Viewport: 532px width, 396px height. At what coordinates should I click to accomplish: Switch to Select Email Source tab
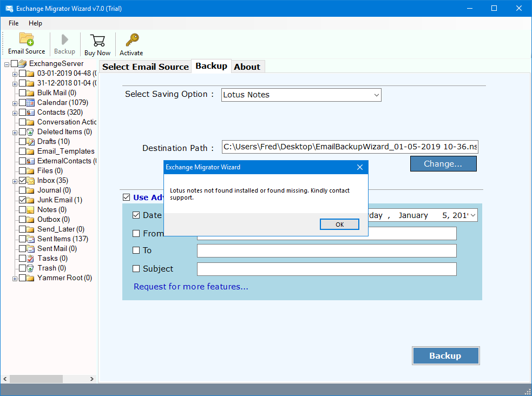tap(145, 67)
